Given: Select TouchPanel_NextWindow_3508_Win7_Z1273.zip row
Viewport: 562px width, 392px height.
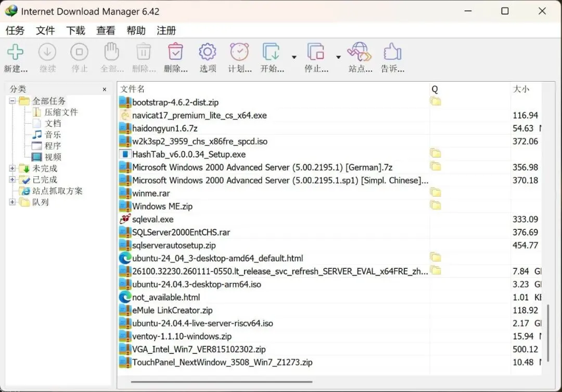Looking at the screenshot, I should 330,362.
